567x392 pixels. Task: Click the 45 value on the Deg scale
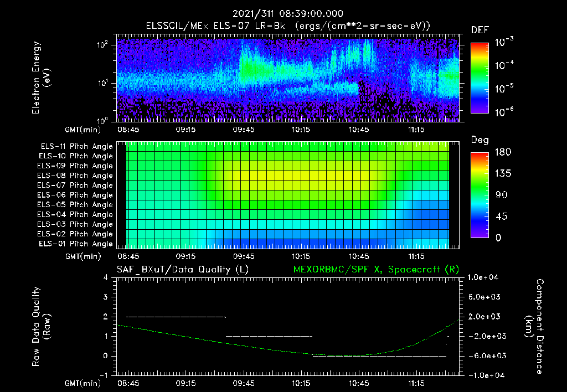pyautogui.click(x=501, y=216)
